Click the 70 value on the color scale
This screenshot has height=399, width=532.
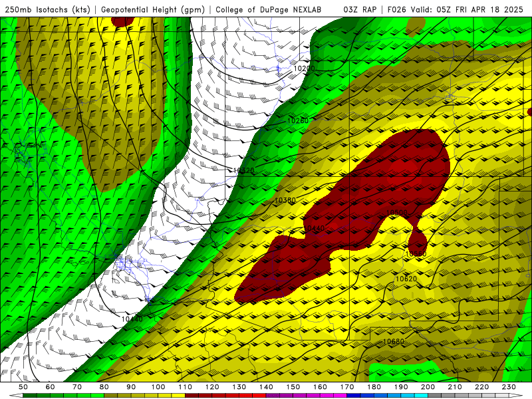(77, 387)
